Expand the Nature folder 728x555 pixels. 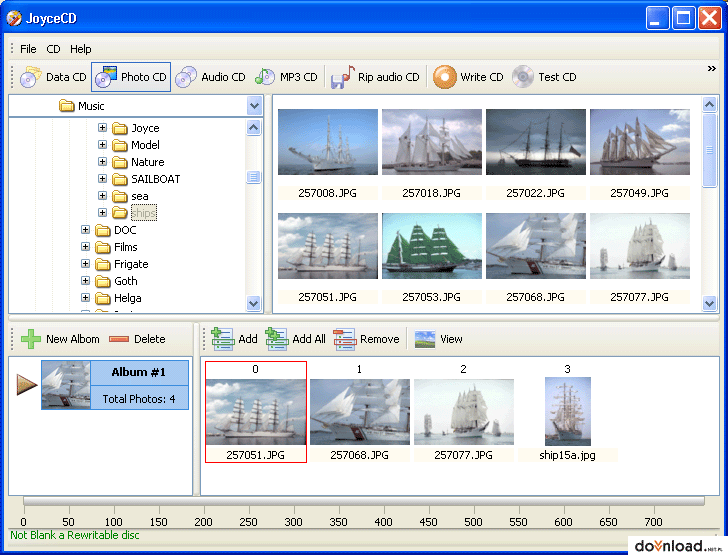(x=103, y=162)
